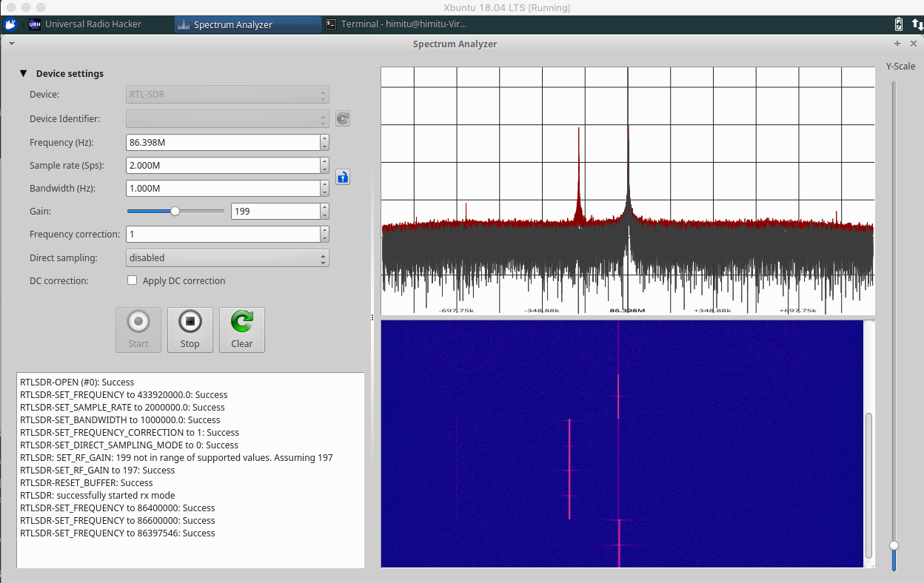Refresh the device identifier list

[x=343, y=118]
